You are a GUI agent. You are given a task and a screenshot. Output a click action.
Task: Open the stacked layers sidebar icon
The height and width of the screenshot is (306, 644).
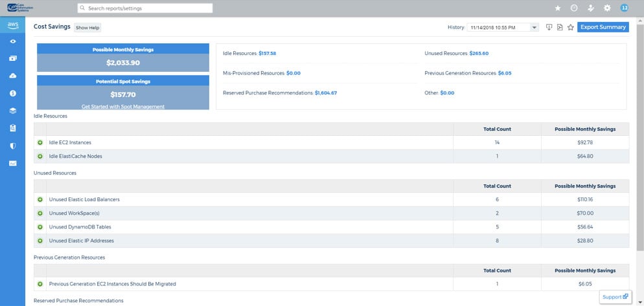click(13, 111)
